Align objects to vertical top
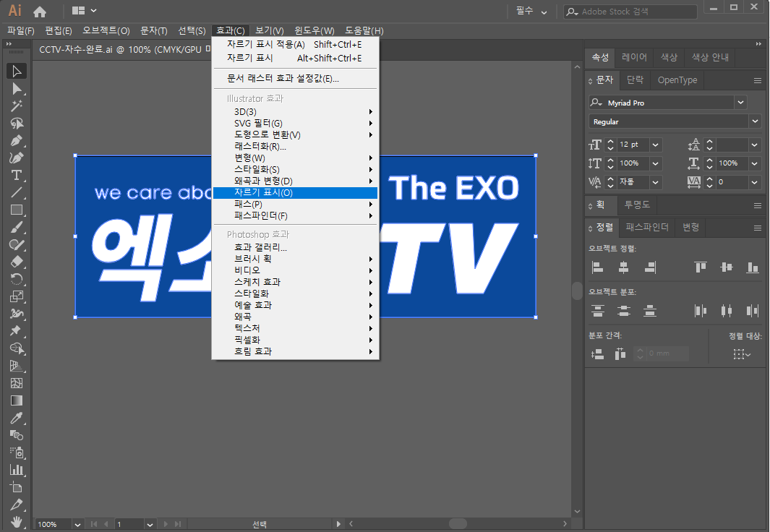Viewport: 770px width, 532px height. (701, 267)
